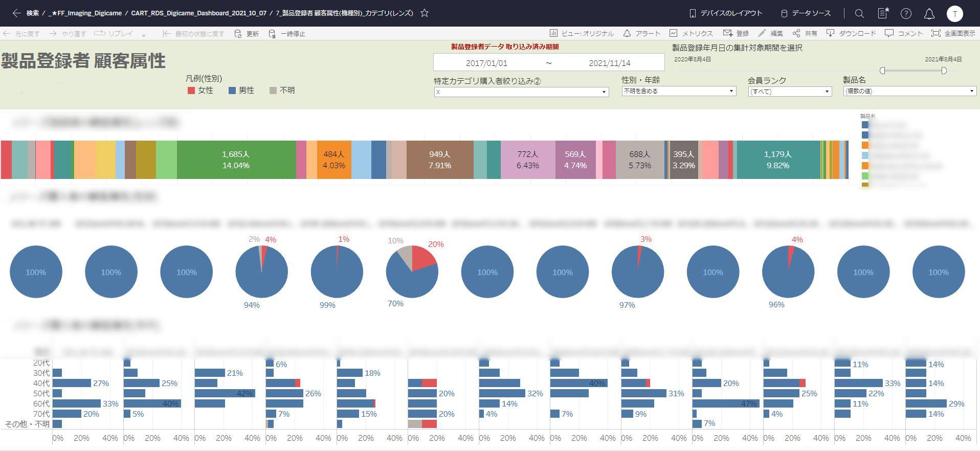Open the データソース menu

pos(806,13)
